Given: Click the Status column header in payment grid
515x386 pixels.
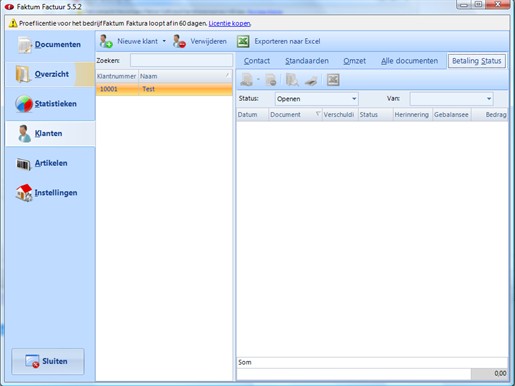Looking at the screenshot, I should [x=376, y=115].
